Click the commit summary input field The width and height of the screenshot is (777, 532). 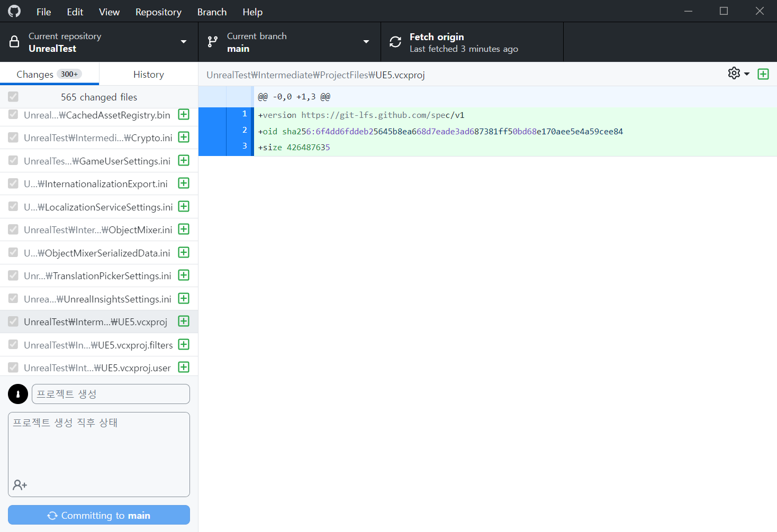click(x=111, y=394)
